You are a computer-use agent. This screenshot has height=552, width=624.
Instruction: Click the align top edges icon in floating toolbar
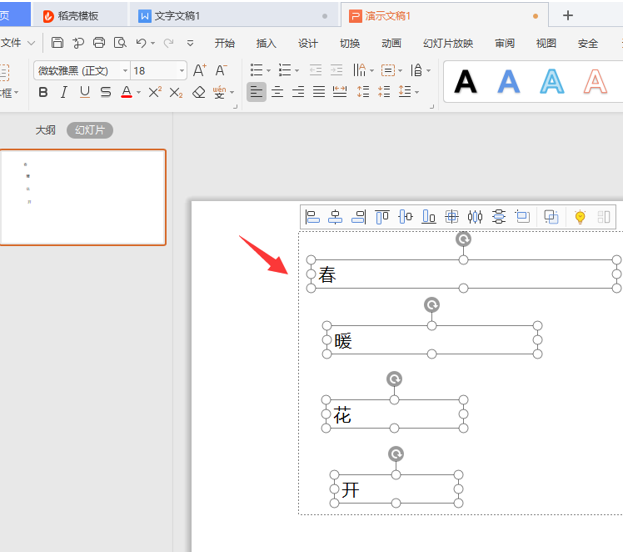coord(382,216)
